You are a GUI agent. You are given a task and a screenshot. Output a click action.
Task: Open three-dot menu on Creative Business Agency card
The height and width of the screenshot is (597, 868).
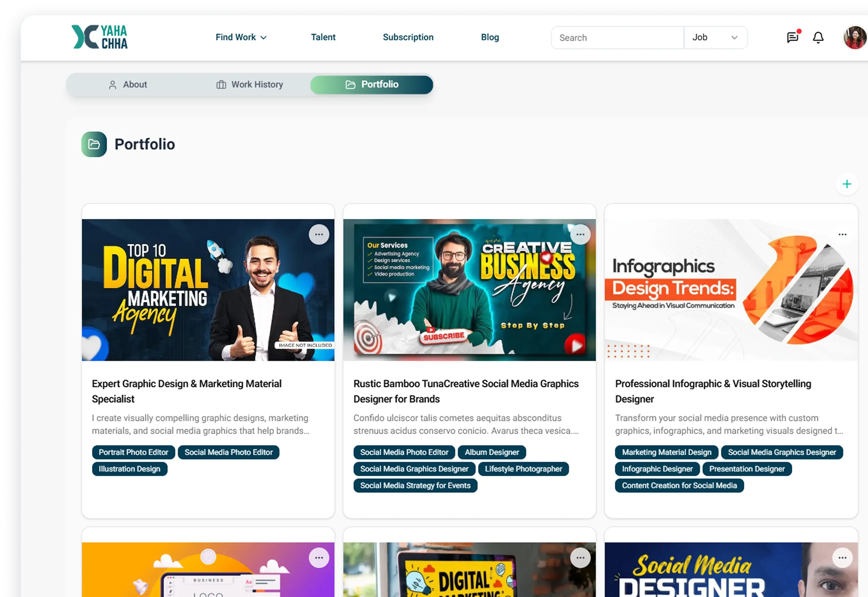tap(580, 235)
